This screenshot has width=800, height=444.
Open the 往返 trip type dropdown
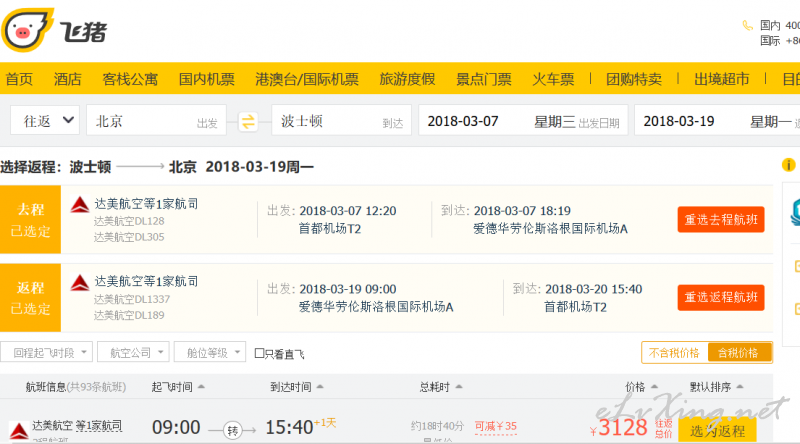[x=45, y=120]
